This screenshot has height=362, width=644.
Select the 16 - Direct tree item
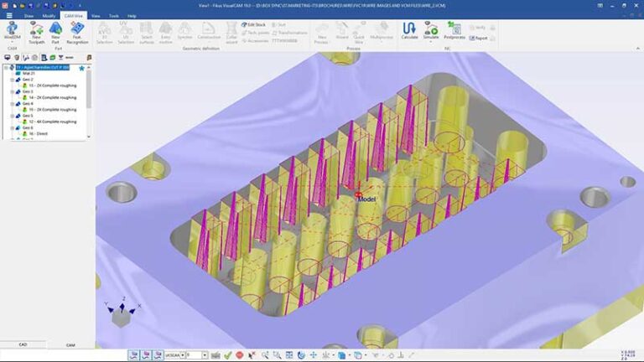(38, 133)
